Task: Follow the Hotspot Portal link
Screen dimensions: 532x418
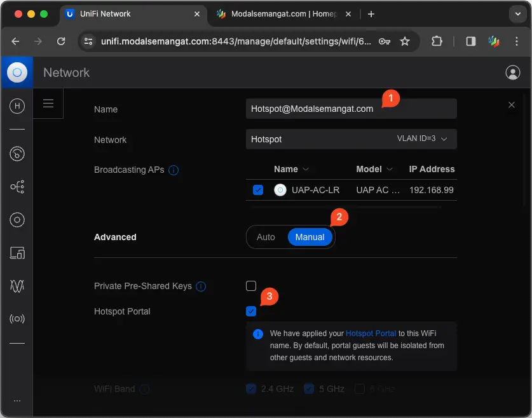Action: point(371,334)
